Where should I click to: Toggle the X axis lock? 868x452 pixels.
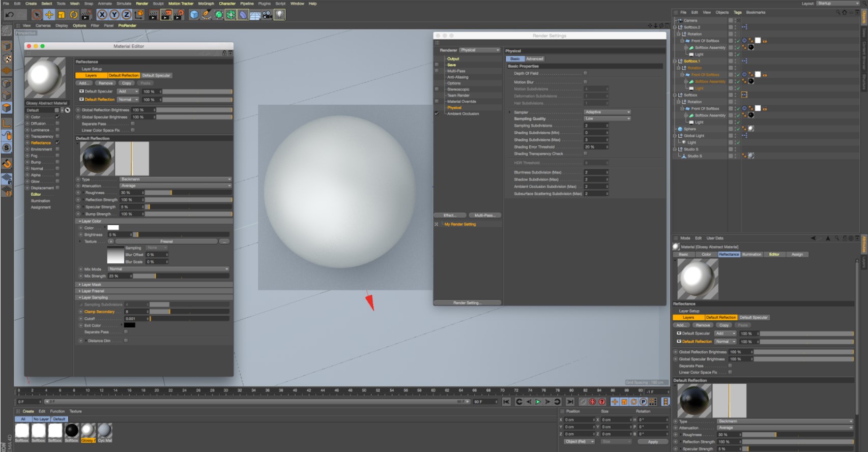click(x=102, y=15)
